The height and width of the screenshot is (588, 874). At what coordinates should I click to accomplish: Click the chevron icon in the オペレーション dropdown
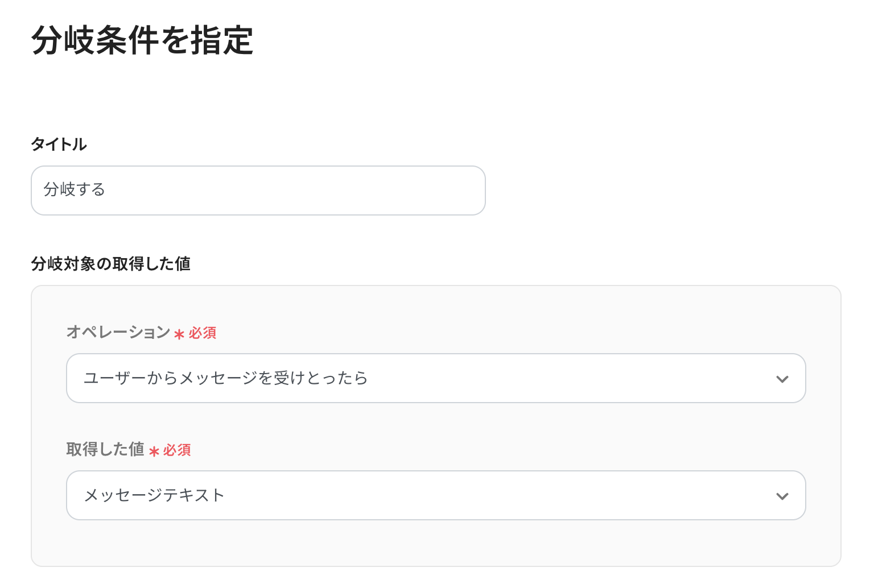click(782, 379)
